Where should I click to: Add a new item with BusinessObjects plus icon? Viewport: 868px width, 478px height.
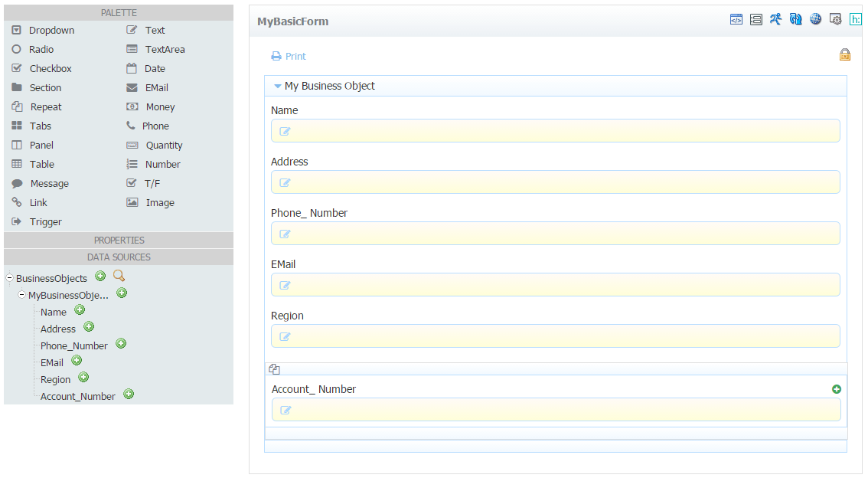click(x=100, y=276)
